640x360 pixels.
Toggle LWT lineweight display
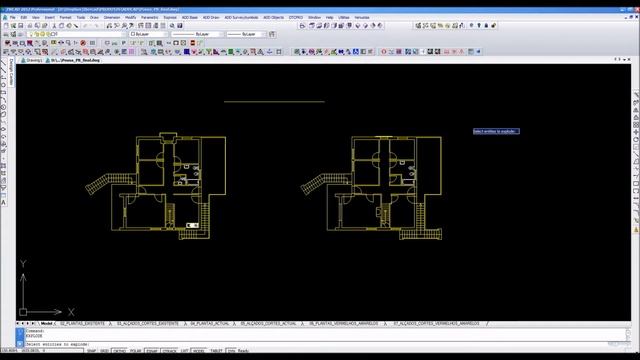(184, 351)
